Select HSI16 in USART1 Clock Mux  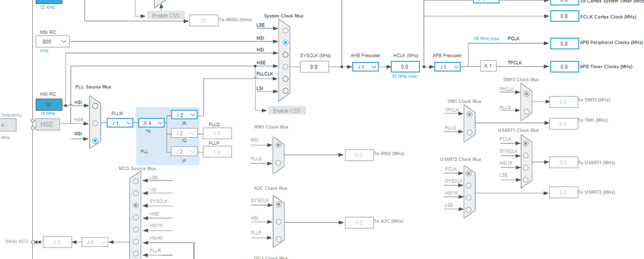tap(527, 168)
